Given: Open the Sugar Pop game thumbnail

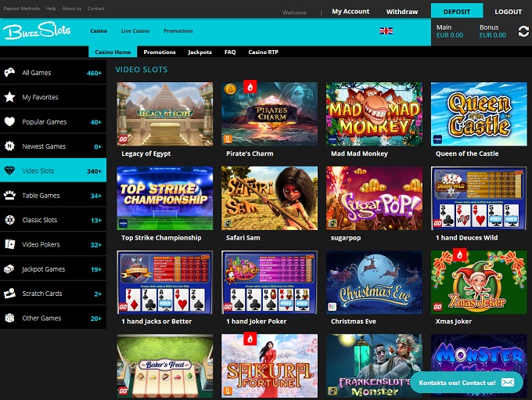Looking at the screenshot, I should 374,198.
